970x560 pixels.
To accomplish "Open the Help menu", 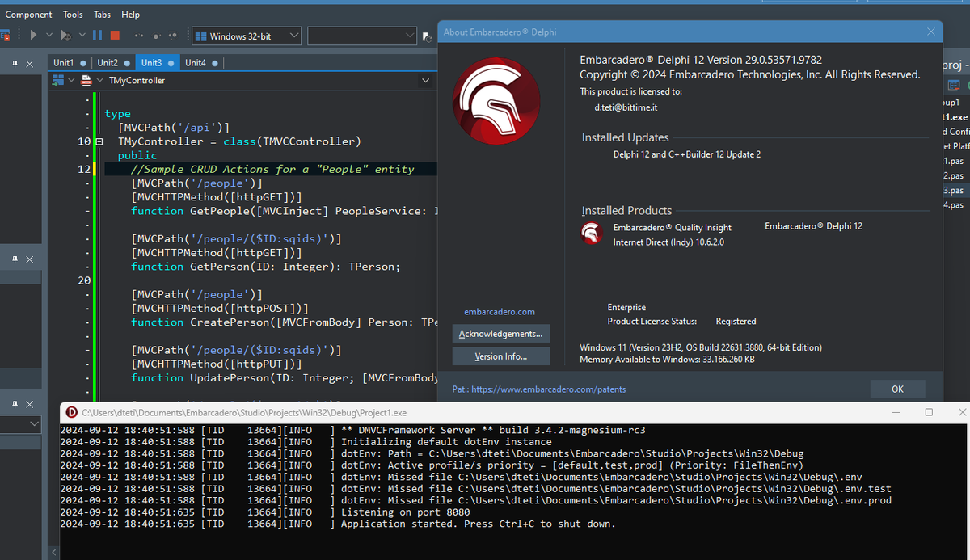I will (x=130, y=15).
